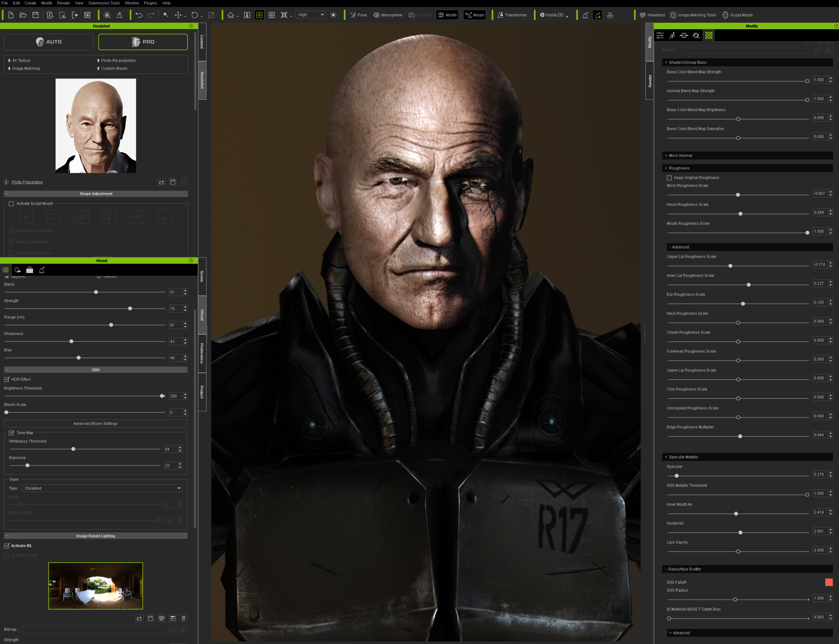The image size is (839, 644).
Task: Click the Undo arrow icon
Action: coord(139,15)
